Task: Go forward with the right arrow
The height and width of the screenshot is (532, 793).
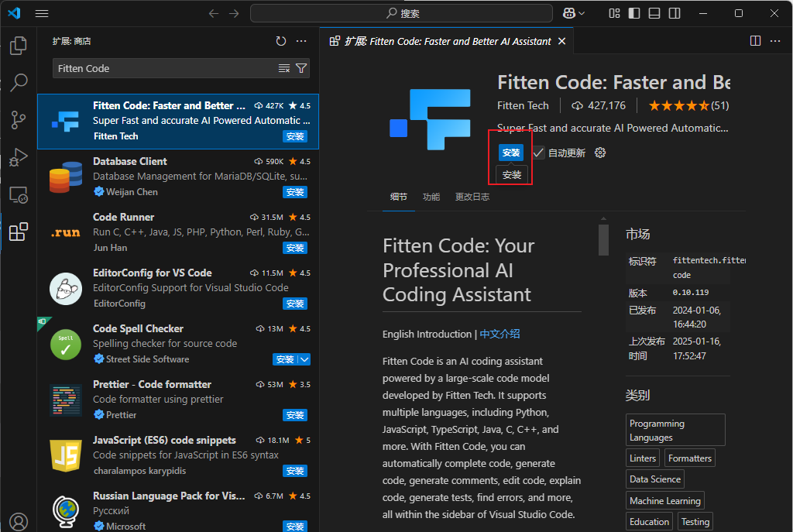Action: pos(234,14)
